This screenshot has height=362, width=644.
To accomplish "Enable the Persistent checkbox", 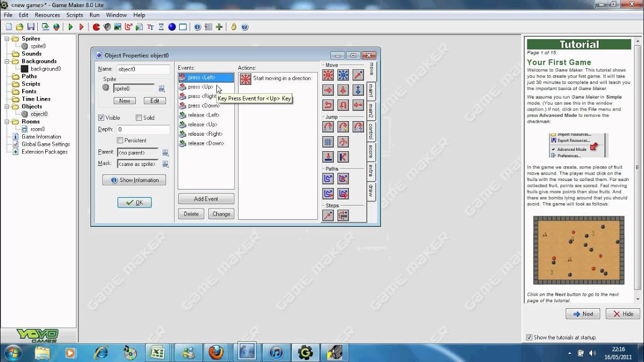I will click(x=120, y=140).
